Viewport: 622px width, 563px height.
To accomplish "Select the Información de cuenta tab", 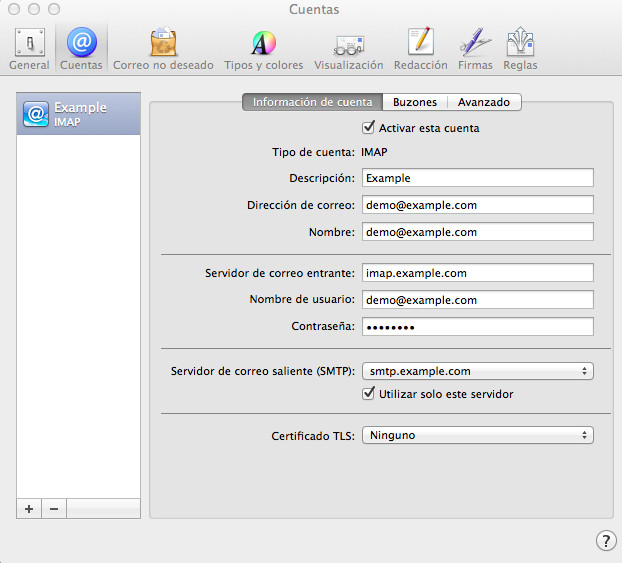I will pyautogui.click(x=312, y=102).
